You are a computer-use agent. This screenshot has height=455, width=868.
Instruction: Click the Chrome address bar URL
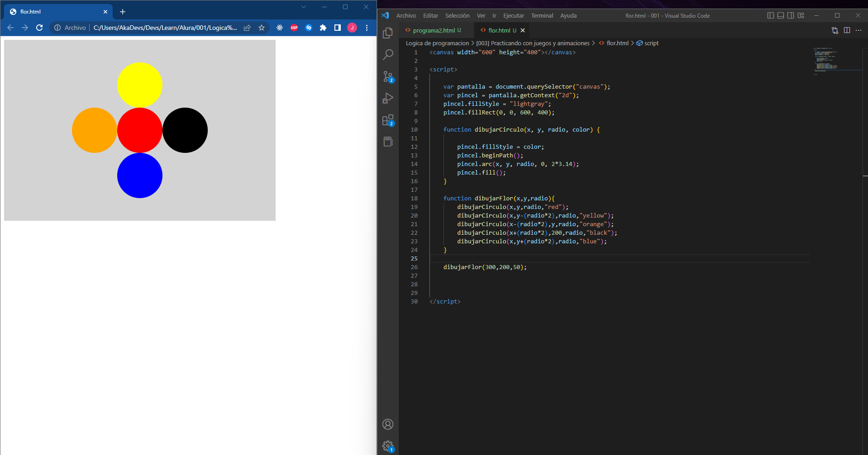[x=165, y=28]
